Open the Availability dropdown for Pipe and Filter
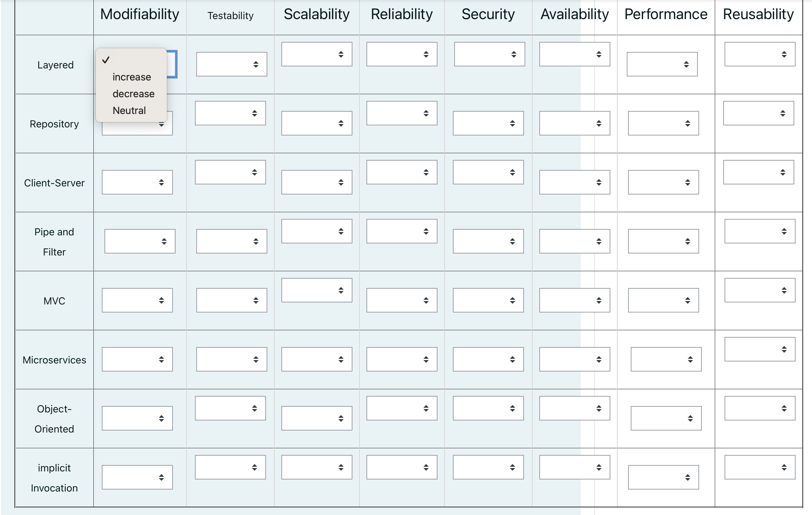 click(x=574, y=241)
